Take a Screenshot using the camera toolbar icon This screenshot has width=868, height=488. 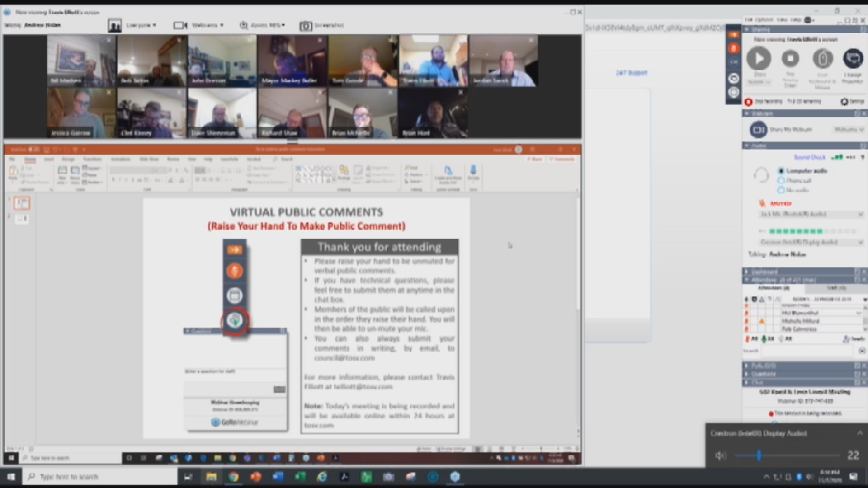[x=306, y=26]
